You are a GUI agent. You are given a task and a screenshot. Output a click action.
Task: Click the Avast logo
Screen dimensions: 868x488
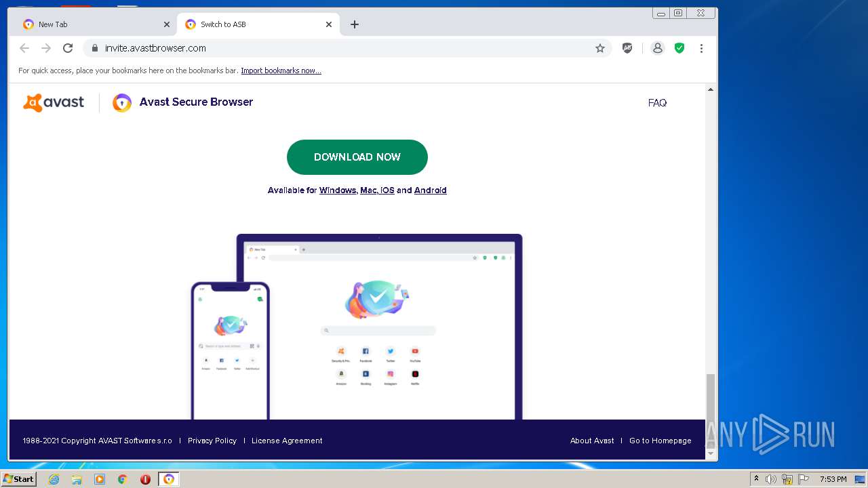click(x=54, y=103)
